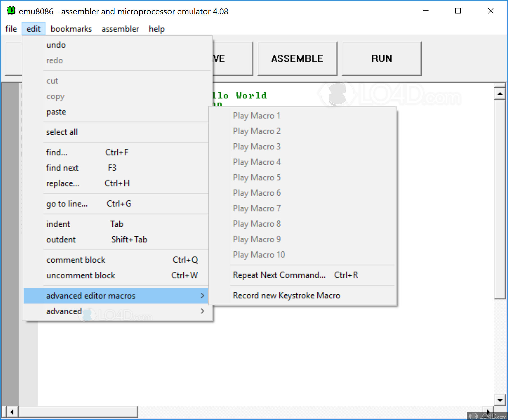The width and height of the screenshot is (508, 420).
Task: Expand the advanced submenu arrow
Action: [x=202, y=311]
